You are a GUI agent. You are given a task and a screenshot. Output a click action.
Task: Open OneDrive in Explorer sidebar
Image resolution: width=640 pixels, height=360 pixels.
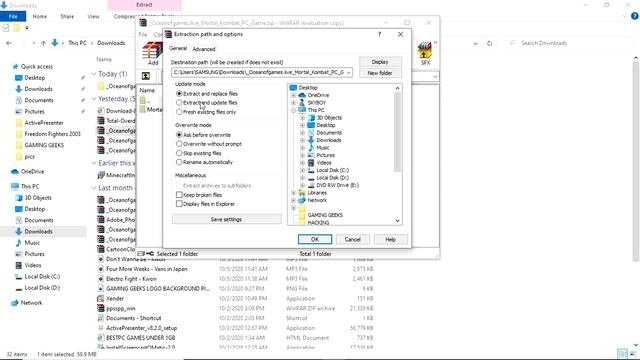(32, 171)
